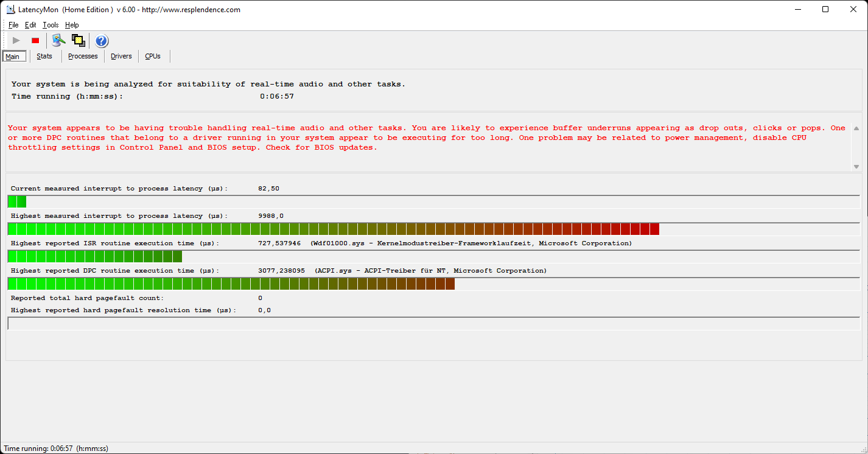Switch to the CPUs tab
The width and height of the screenshot is (868, 454).
tap(153, 56)
